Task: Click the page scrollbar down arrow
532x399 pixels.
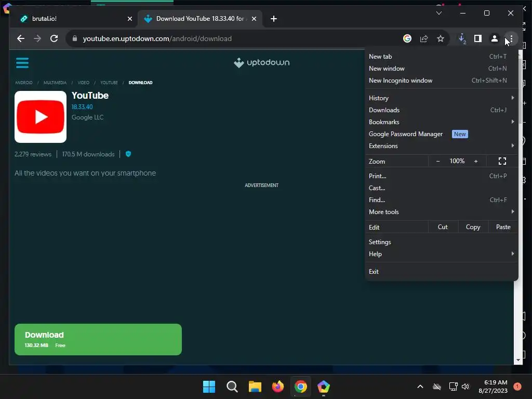Action: click(518, 360)
